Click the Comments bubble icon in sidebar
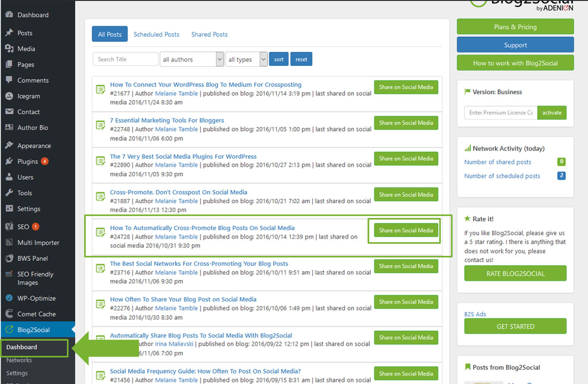The height and width of the screenshot is (384, 588). (x=9, y=80)
